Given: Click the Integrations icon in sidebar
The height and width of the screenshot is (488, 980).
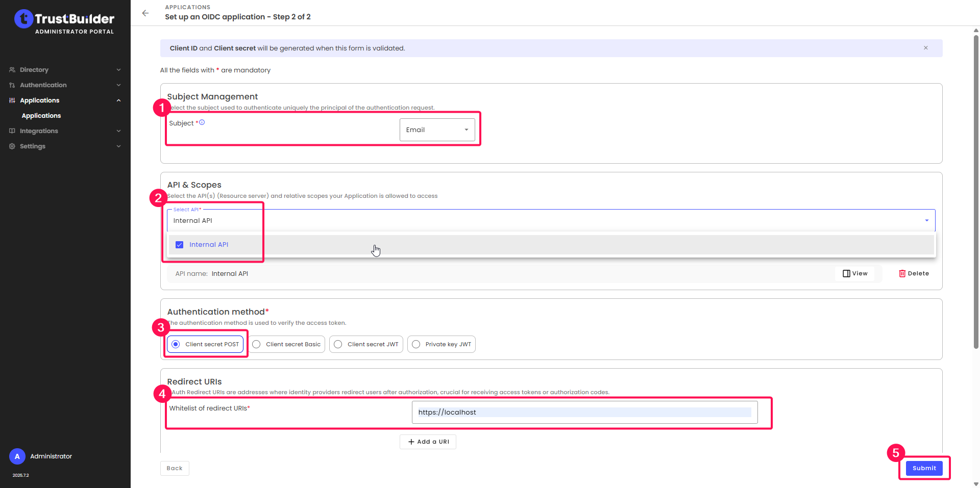Looking at the screenshot, I should (x=12, y=131).
